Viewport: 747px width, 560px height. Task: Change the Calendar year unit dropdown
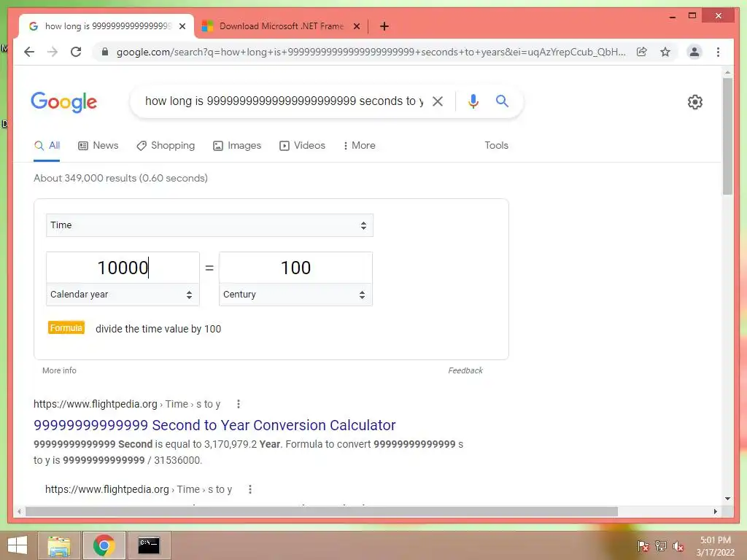123,295
